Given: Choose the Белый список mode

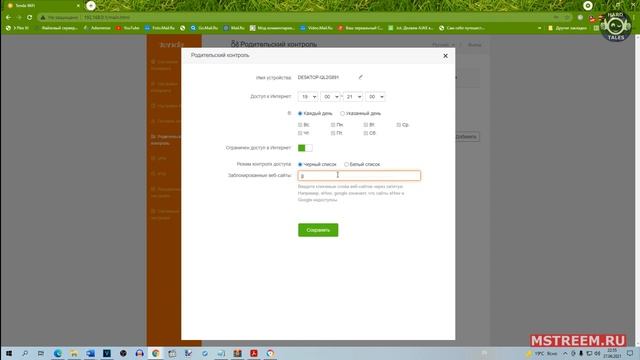Looking at the screenshot, I should [x=346, y=164].
